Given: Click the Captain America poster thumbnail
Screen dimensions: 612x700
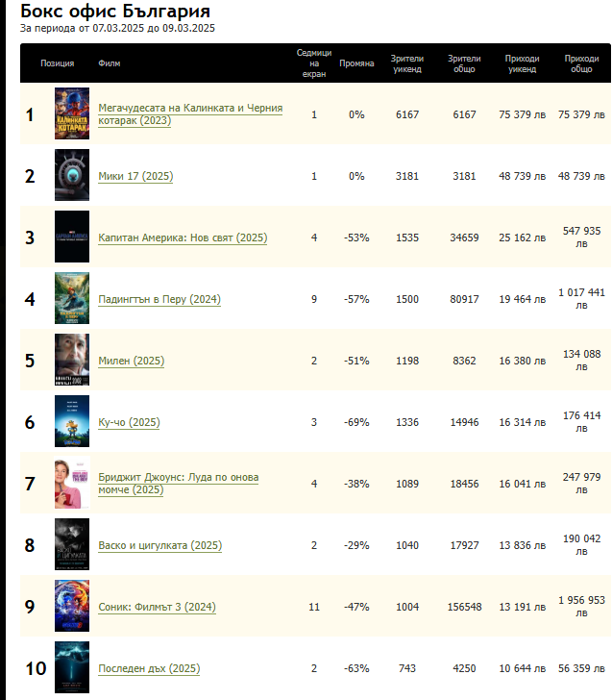Looking at the screenshot, I should (x=72, y=237).
